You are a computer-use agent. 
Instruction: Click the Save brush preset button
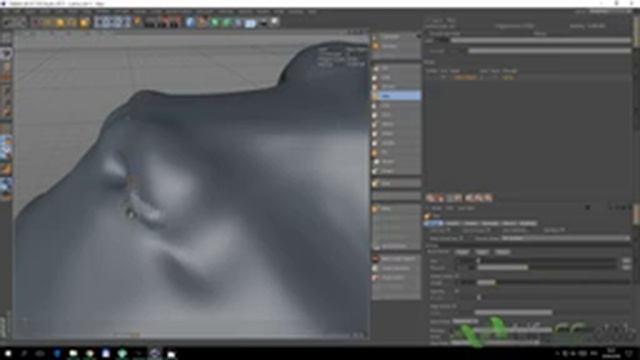[x=482, y=252]
